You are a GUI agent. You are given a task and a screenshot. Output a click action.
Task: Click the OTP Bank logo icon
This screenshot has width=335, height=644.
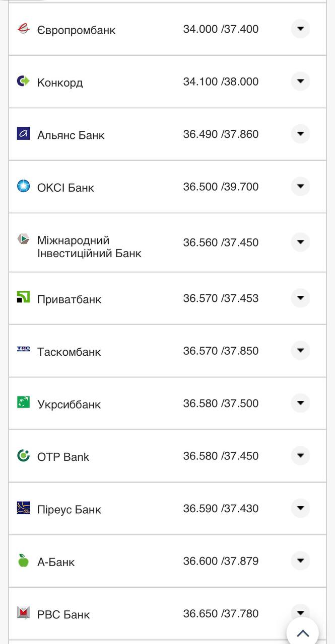[x=24, y=455]
